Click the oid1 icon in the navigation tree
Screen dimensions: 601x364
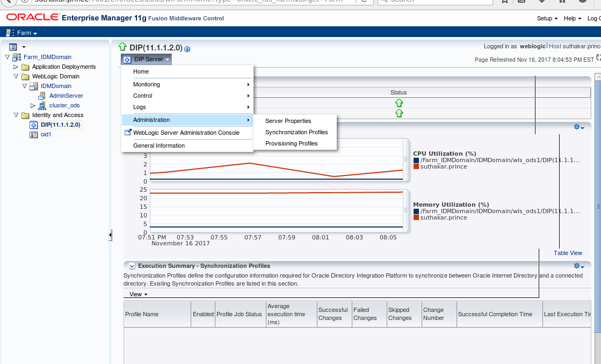(x=33, y=134)
